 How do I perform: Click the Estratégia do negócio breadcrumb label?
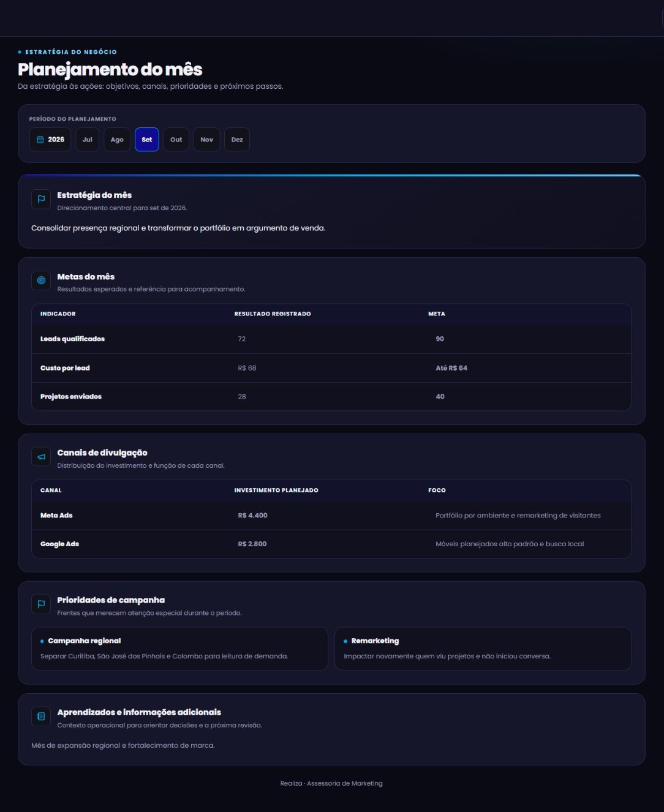[71, 52]
